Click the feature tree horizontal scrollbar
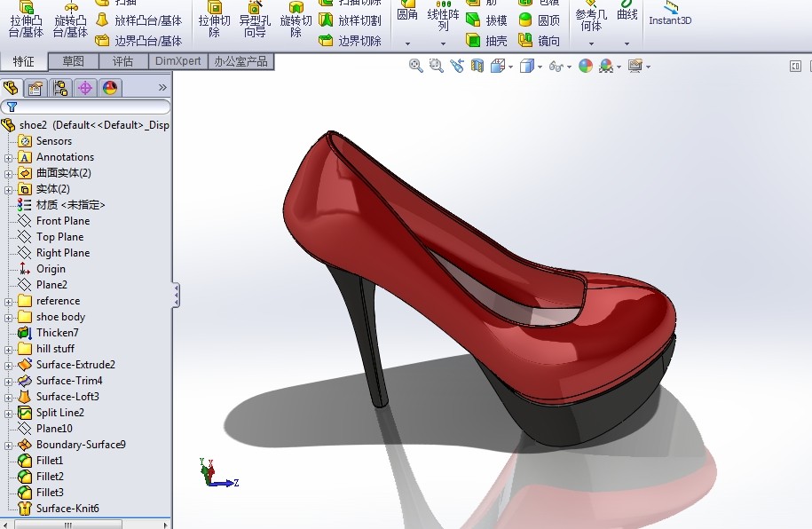The image size is (812, 529). point(85,525)
